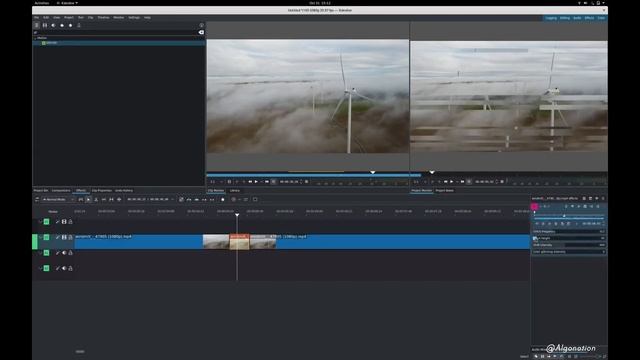Lock the track containing the mp4 clip
This screenshot has height=360, width=640.
(70, 237)
